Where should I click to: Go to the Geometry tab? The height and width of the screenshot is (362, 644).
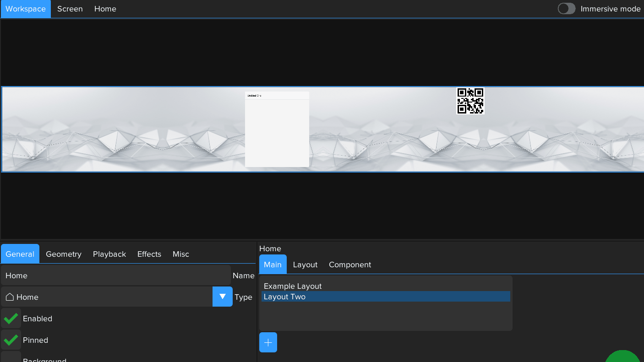click(64, 254)
